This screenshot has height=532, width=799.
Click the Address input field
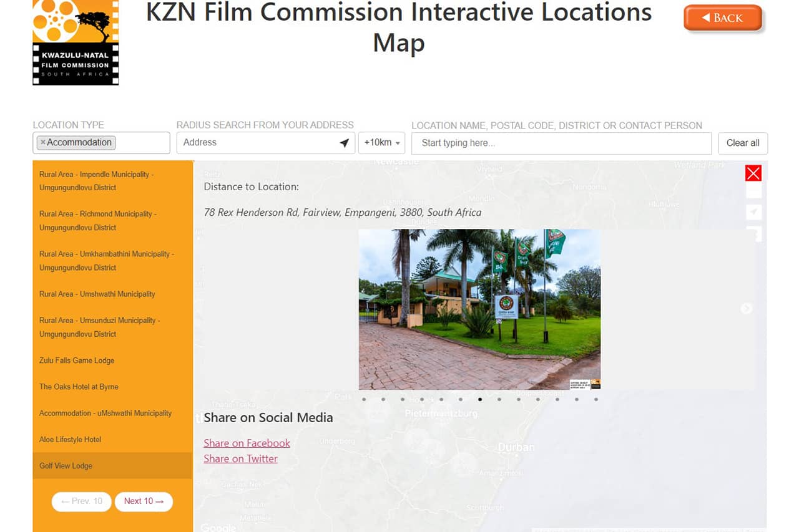coord(258,143)
